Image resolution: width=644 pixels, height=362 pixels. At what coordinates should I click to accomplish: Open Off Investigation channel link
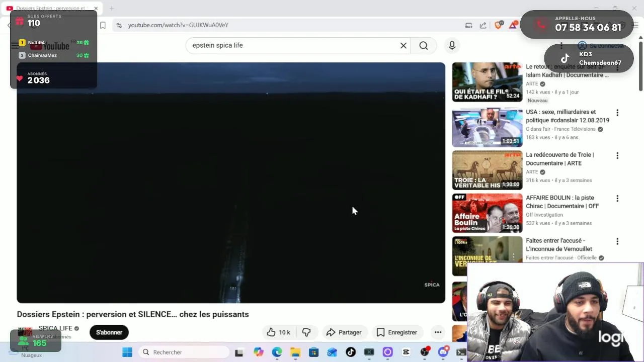pyautogui.click(x=544, y=215)
